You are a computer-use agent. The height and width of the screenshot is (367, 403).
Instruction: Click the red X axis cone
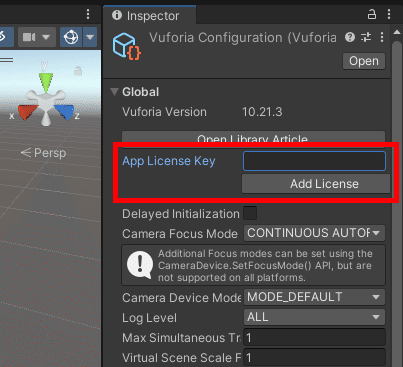pyautogui.click(x=26, y=111)
